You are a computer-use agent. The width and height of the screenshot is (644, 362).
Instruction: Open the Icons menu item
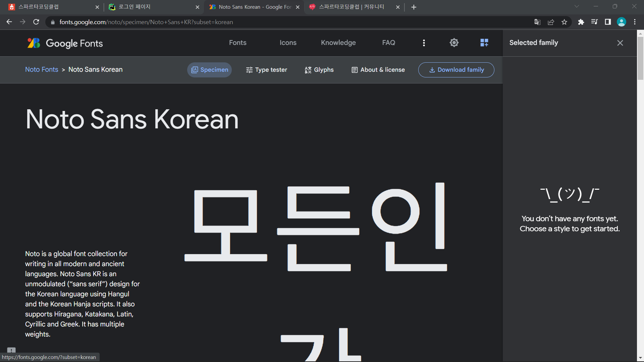tap(288, 43)
